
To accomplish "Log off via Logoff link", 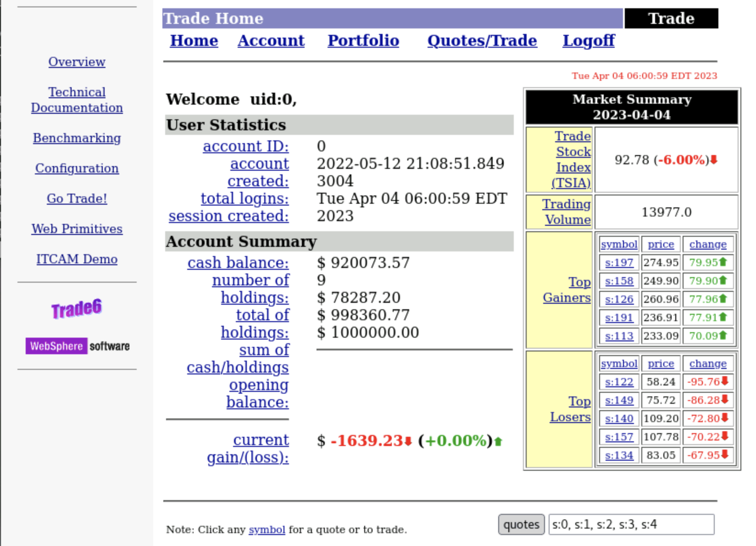I will (x=589, y=40).
